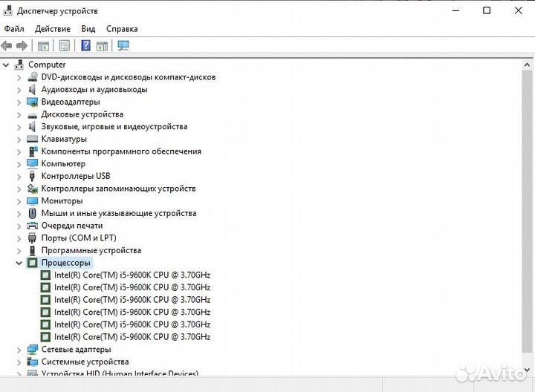Click the Computer root node icon
Image resolution: width=535 pixels, height=392 pixels.
point(19,65)
